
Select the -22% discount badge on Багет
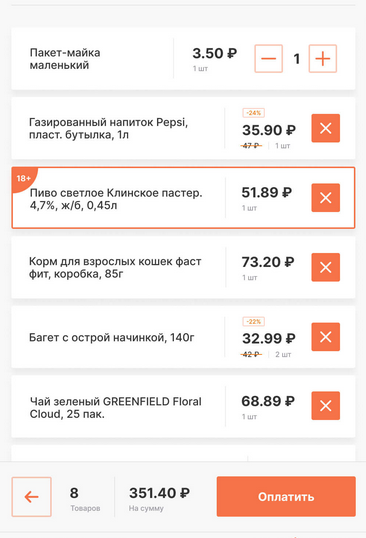(253, 321)
